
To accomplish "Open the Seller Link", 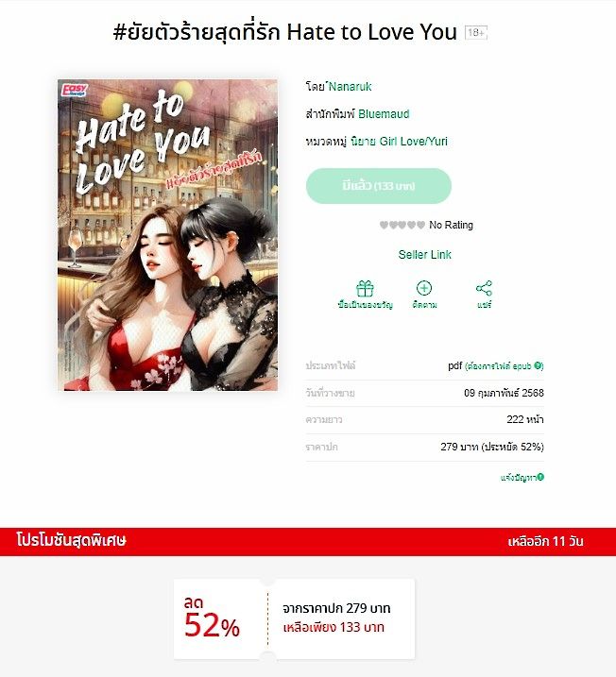I will [424, 255].
